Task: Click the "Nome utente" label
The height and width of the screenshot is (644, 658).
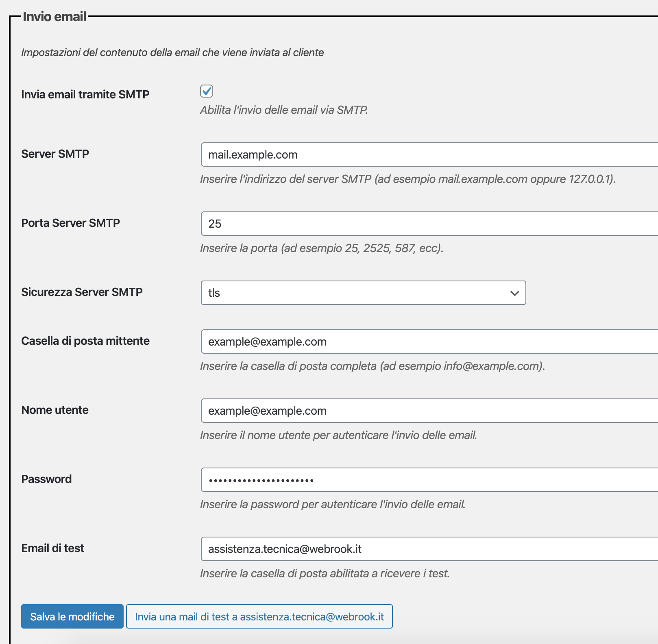Action: [x=55, y=410]
